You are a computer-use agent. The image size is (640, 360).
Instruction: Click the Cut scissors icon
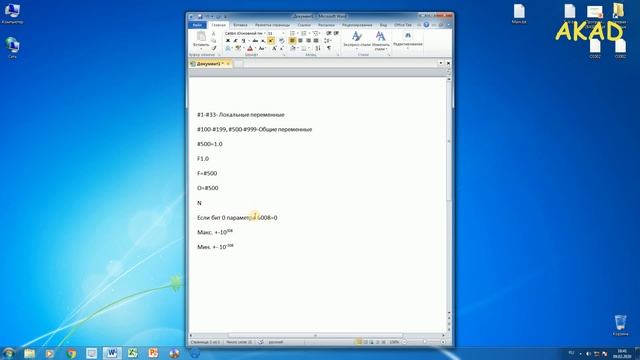tap(213, 33)
